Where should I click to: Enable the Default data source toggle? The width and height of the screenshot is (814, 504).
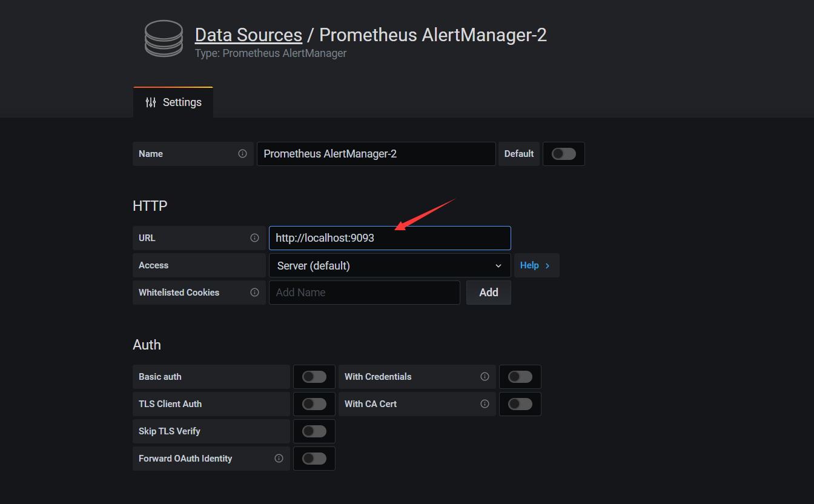pos(563,154)
